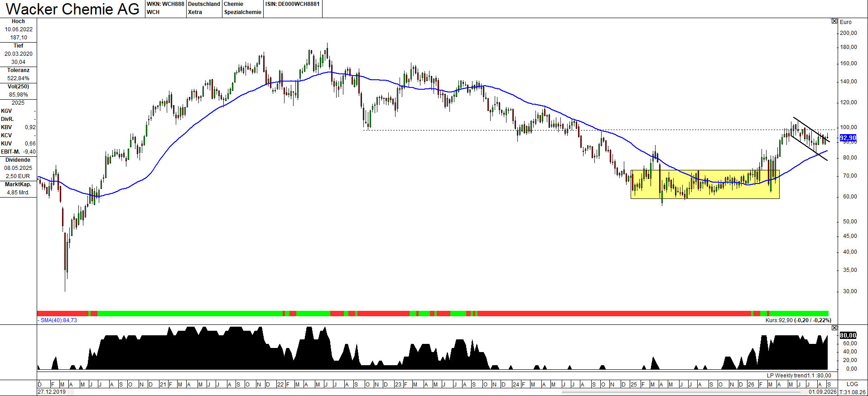Click the ISIN: DE000WCH8881 field
The width and height of the screenshot is (868, 396).
tap(293, 4)
